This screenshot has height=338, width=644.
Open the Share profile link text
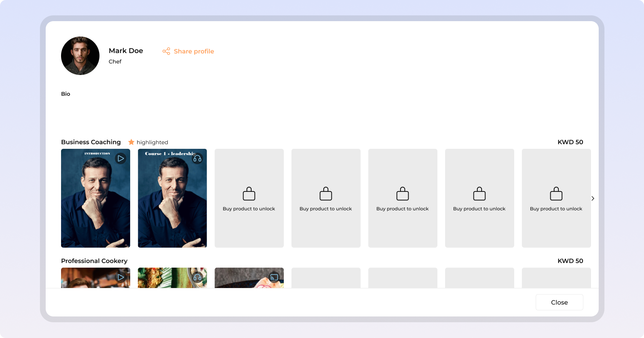[194, 51]
